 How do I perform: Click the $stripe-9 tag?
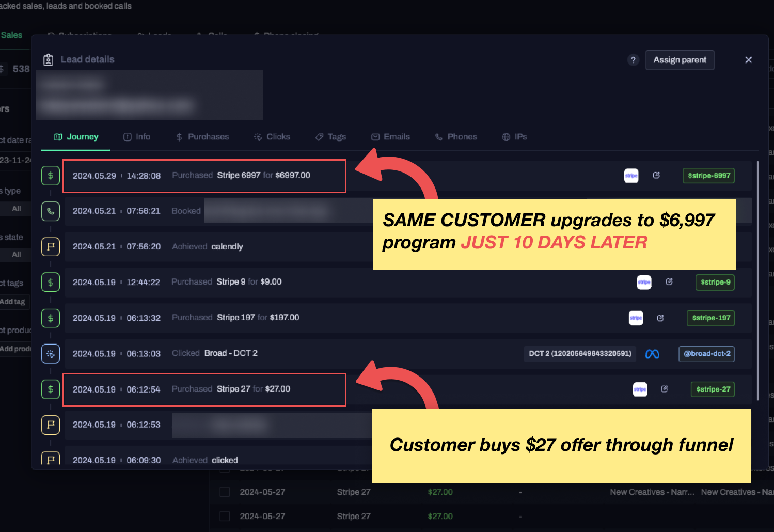tap(715, 282)
